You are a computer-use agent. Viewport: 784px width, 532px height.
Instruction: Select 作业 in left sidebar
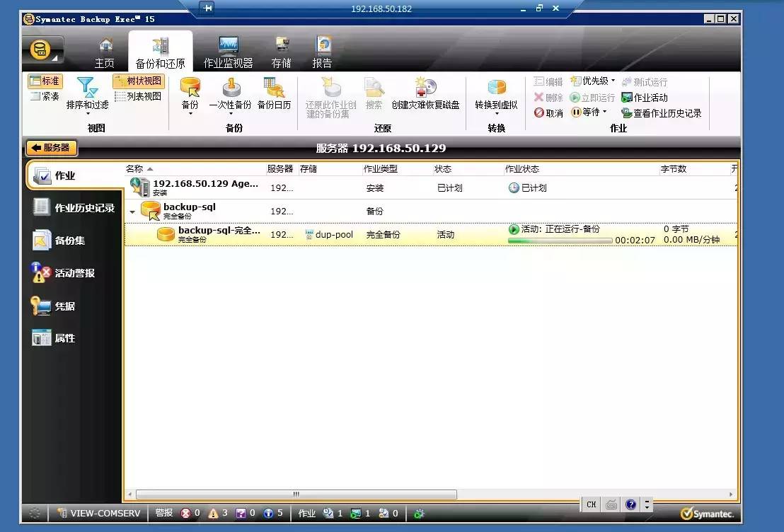click(x=74, y=175)
